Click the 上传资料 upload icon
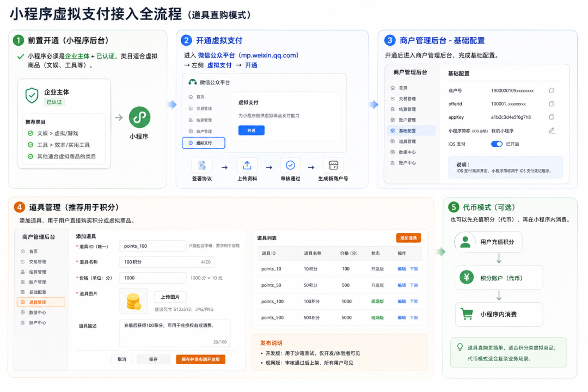This screenshot has width=588, height=392. click(247, 166)
